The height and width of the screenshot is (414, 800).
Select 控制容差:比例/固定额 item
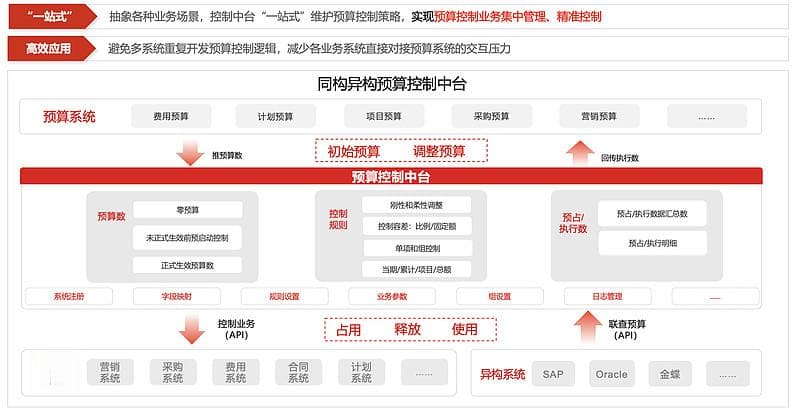pos(417,226)
